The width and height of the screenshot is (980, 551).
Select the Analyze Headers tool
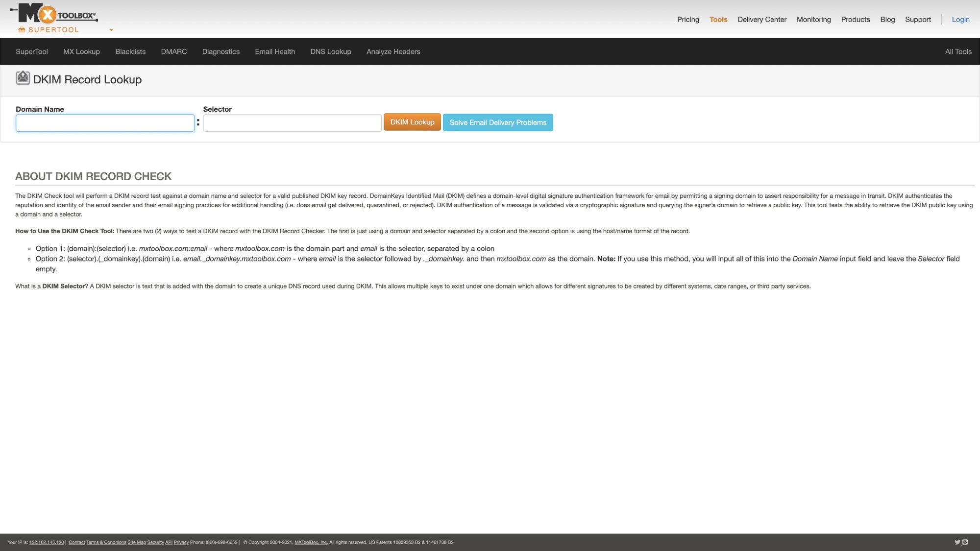(393, 51)
